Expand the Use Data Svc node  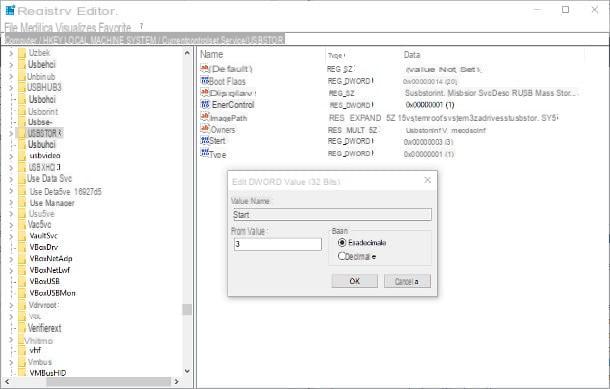pyautogui.click(x=11, y=179)
